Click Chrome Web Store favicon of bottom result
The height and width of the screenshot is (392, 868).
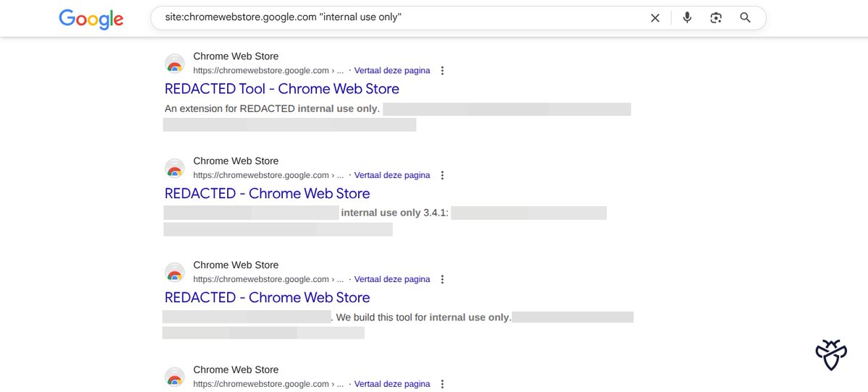pyautogui.click(x=174, y=377)
